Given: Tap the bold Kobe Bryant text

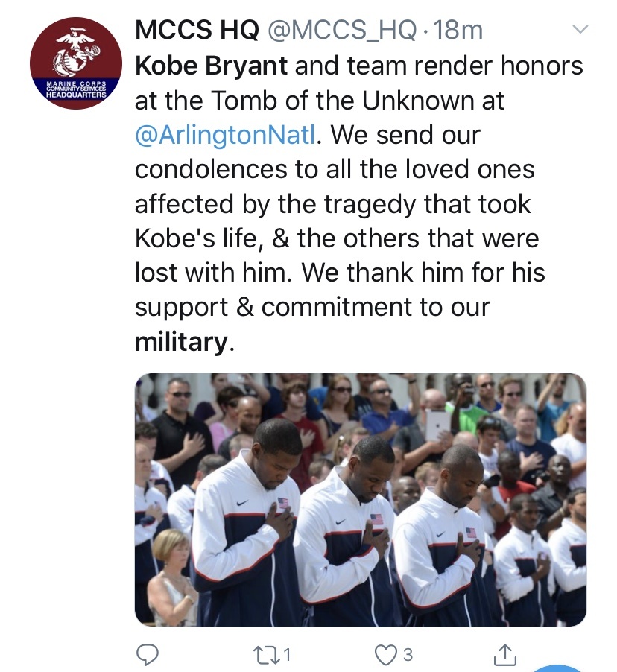Looking at the screenshot, I should coord(211,66).
